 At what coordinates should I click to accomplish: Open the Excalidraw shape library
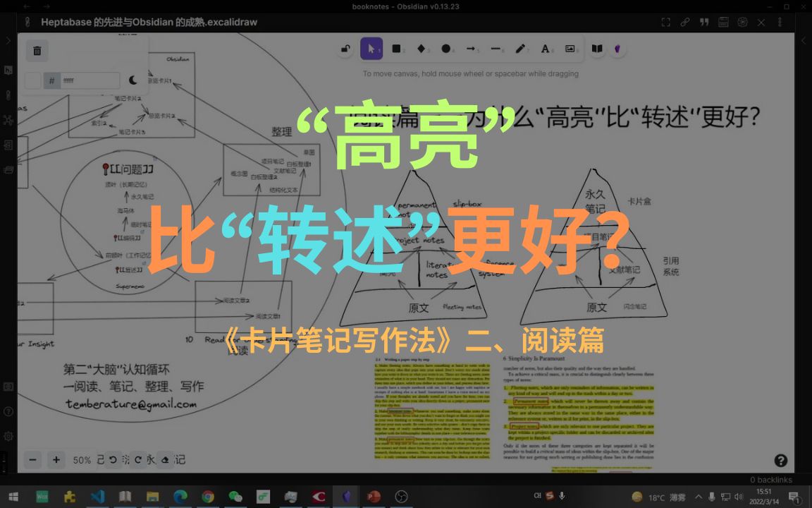pos(598,48)
